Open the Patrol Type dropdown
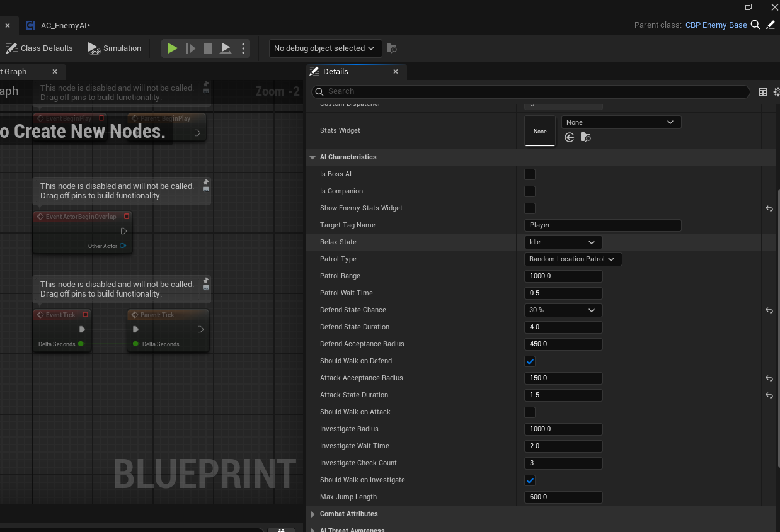This screenshot has width=780, height=532. 572,259
